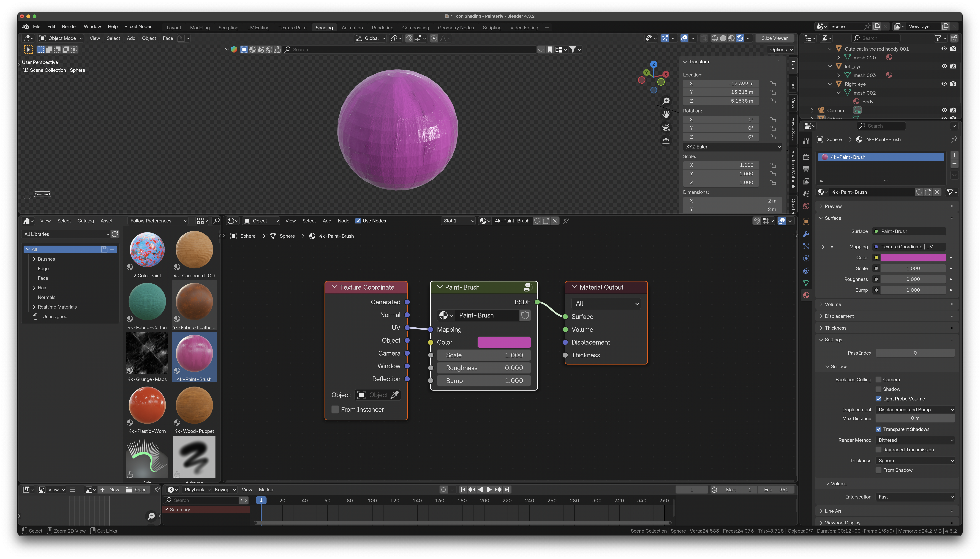This screenshot has height=559, width=980.
Task: Click the Color swatch in Surface properties
Action: 913,258
